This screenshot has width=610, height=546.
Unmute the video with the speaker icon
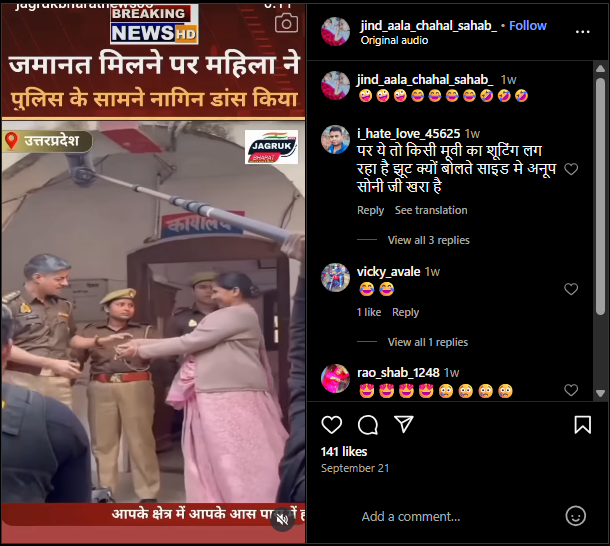click(283, 519)
